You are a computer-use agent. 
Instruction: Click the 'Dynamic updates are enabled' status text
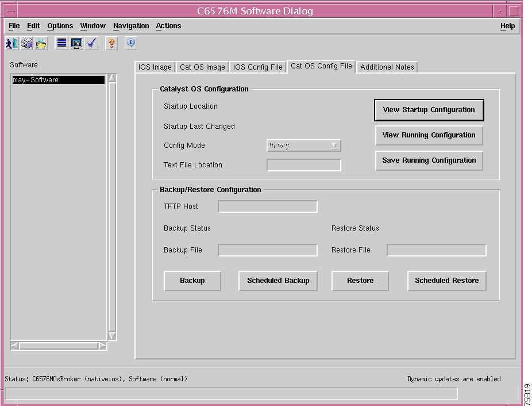point(454,379)
